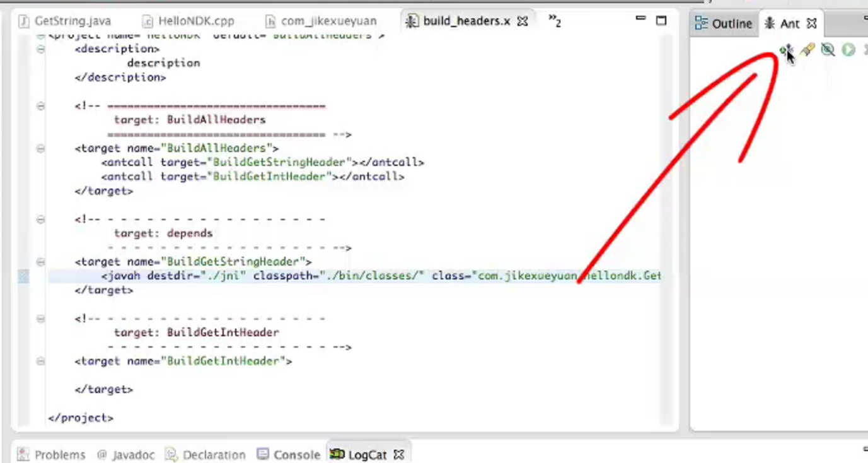Image resolution: width=868 pixels, height=463 pixels.
Task: Collapse the BuildAllHeaders target fold
Action: click(x=40, y=149)
